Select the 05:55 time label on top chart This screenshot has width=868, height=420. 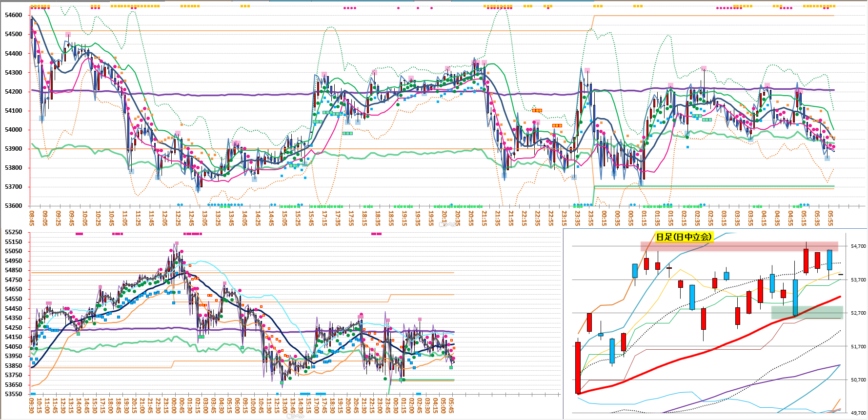click(830, 218)
